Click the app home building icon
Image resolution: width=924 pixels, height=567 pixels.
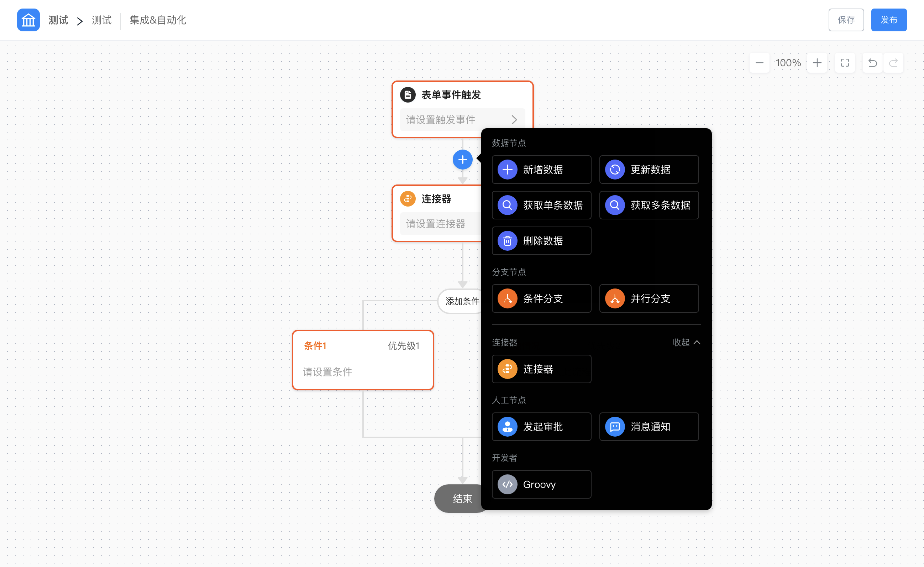click(x=28, y=20)
